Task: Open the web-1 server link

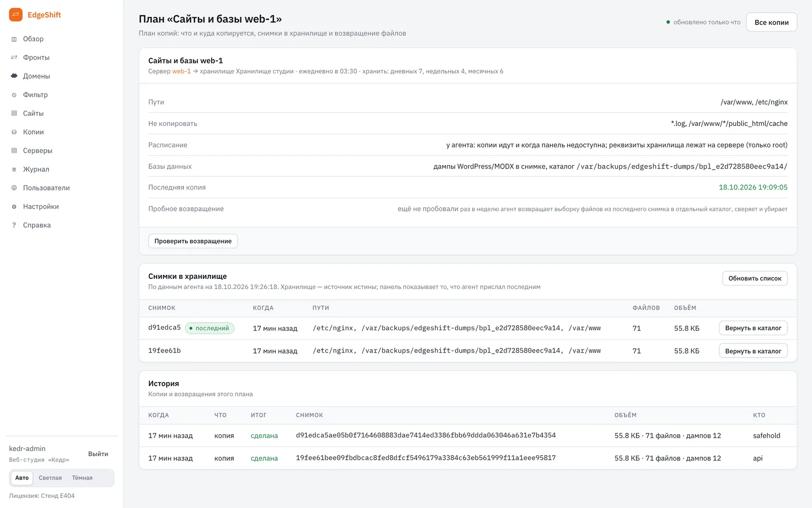Action: click(x=181, y=71)
